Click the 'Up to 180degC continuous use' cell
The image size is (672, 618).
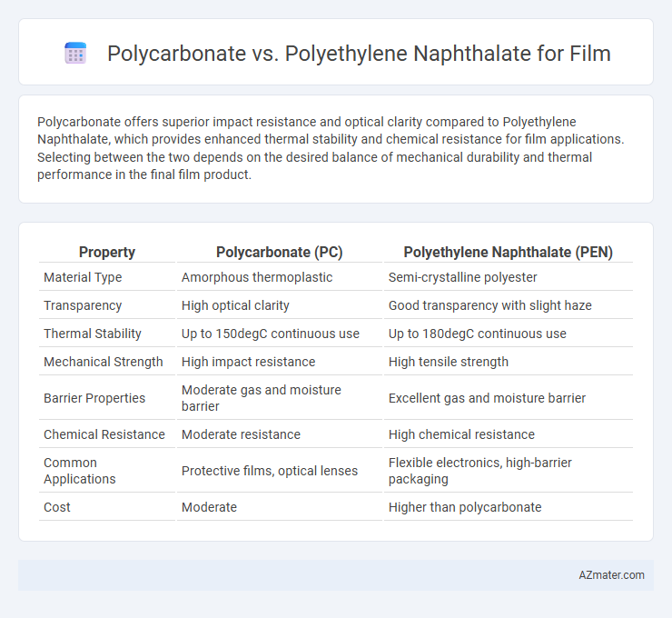click(478, 334)
